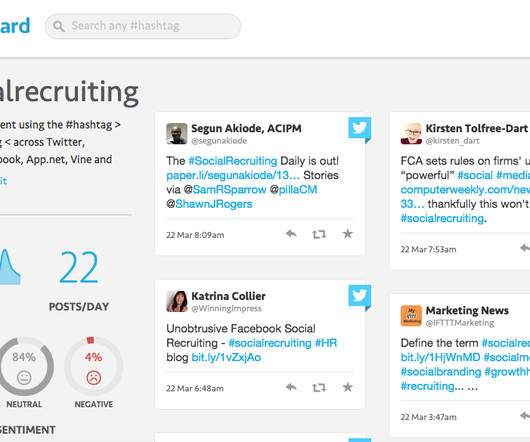Click Twitter bird badge on Segun's card
The width and height of the screenshot is (530, 442).
pos(360,128)
